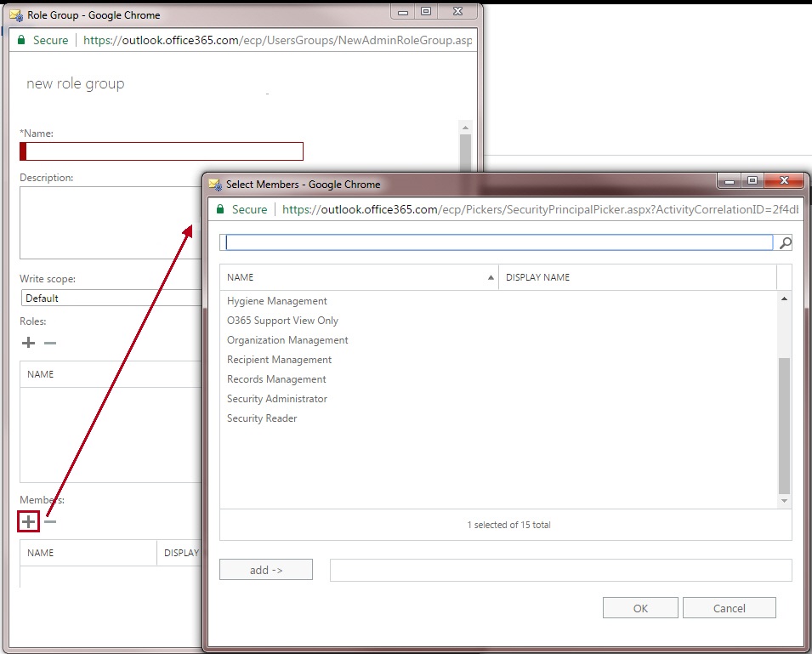
Task: Click the member list scrollbar down arrow
Action: [x=785, y=501]
